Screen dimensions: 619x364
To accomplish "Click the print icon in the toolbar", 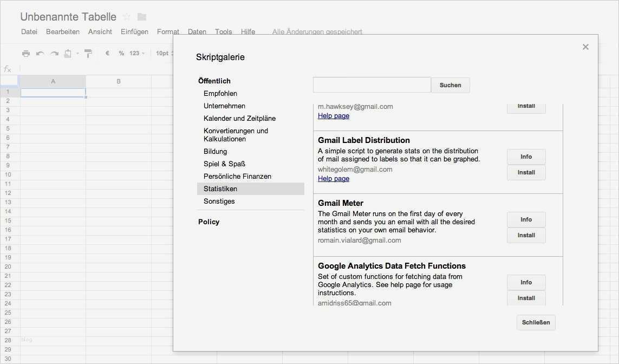I will (x=26, y=53).
